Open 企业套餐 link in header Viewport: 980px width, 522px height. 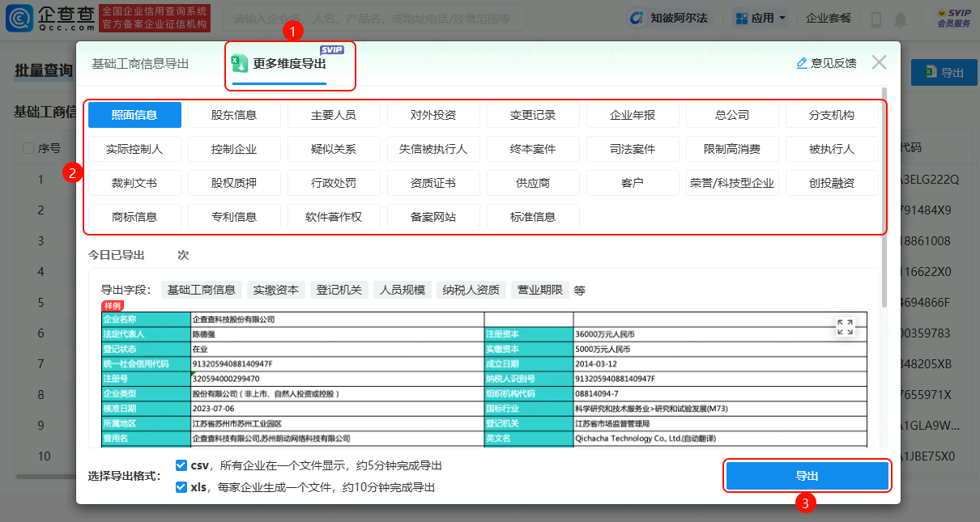click(829, 18)
